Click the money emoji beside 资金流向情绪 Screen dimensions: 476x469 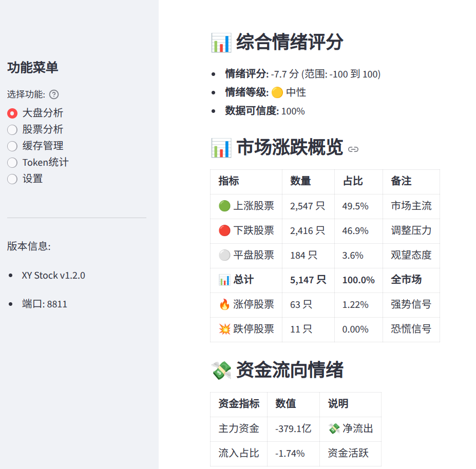[221, 370]
